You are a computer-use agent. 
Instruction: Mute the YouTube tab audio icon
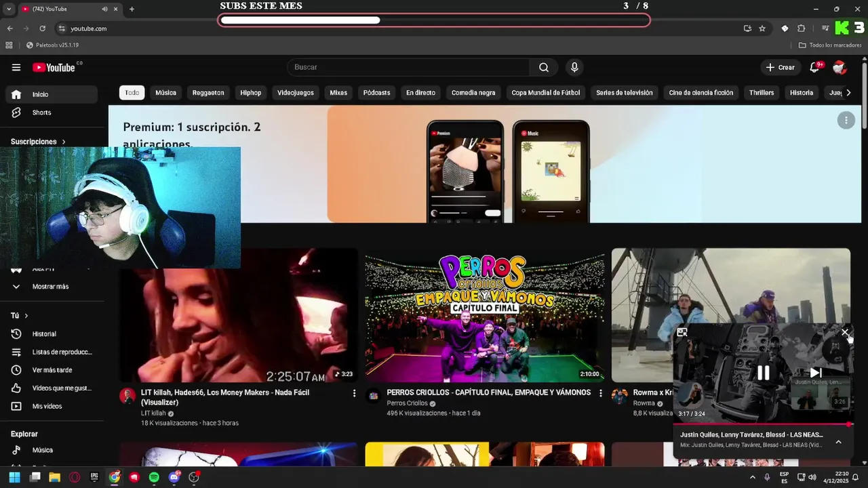click(104, 9)
